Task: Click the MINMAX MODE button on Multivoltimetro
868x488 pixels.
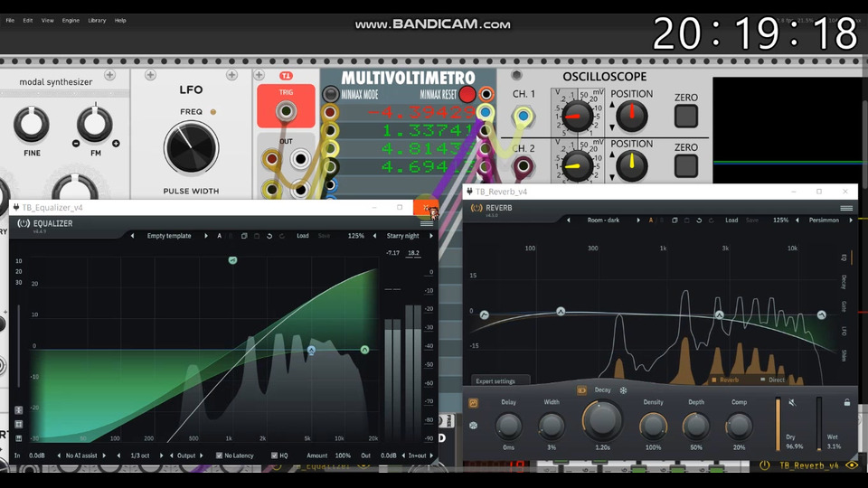Action: click(331, 94)
